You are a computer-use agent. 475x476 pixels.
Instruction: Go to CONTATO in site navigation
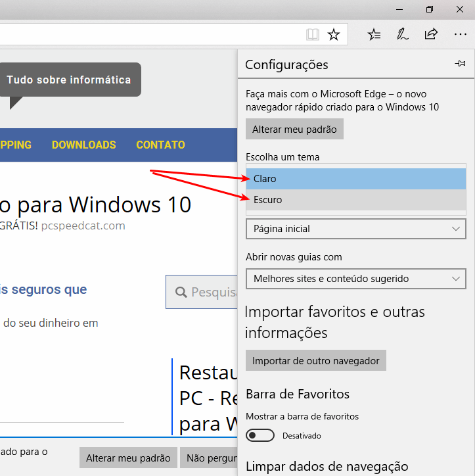point(160,145)
